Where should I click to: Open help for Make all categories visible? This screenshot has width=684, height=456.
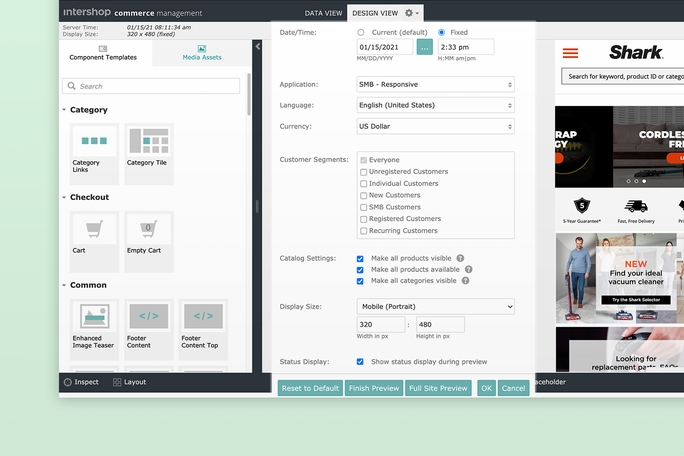tap(465, 281)
